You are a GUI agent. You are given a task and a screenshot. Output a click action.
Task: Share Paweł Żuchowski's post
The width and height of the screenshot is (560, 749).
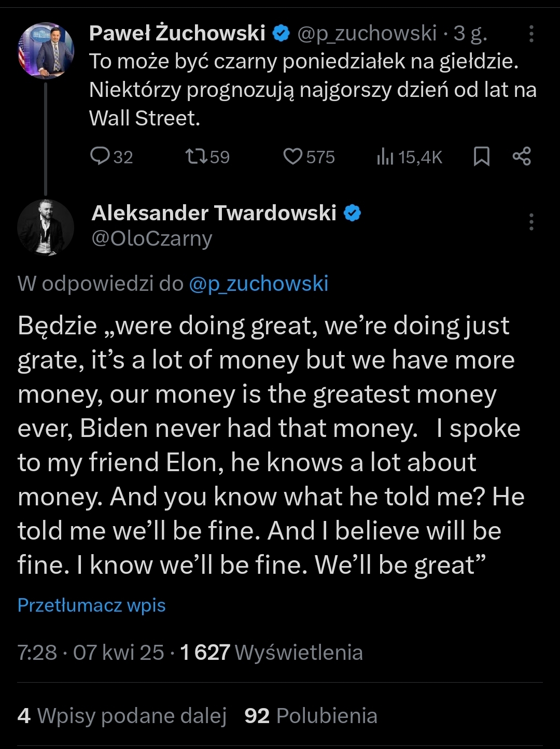[x=522, y=157]
